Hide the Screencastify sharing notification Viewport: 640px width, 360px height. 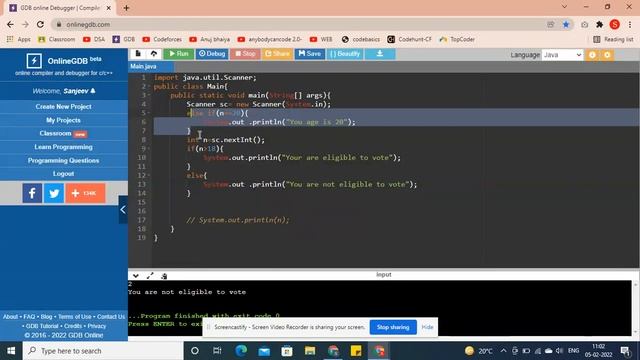427,327
